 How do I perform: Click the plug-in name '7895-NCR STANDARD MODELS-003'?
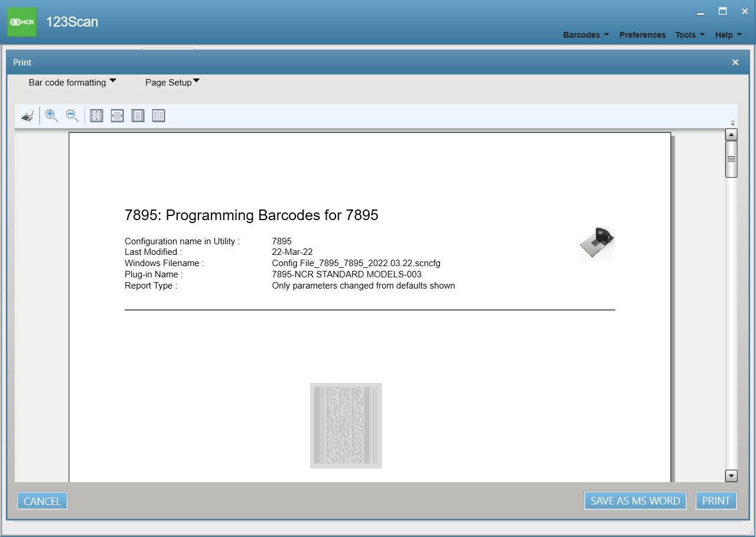coord(347,274)
